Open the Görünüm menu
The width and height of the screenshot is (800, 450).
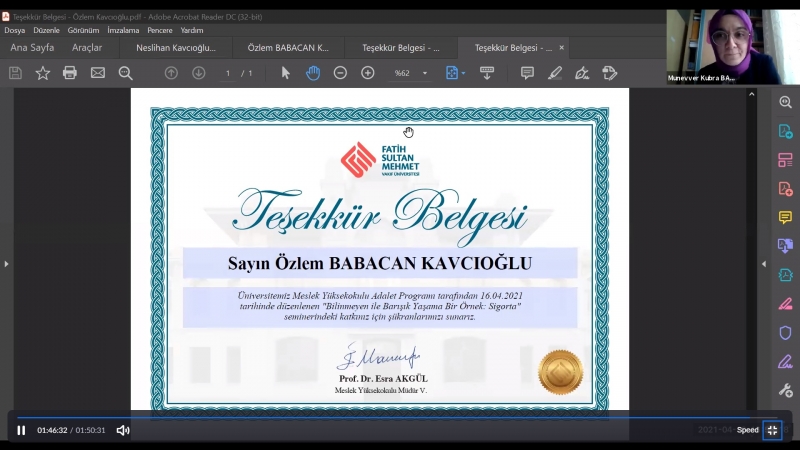point(83,30)
